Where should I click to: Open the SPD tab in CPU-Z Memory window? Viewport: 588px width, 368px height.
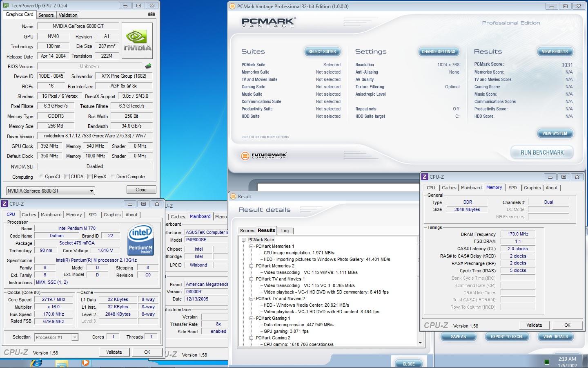(512, 188)
